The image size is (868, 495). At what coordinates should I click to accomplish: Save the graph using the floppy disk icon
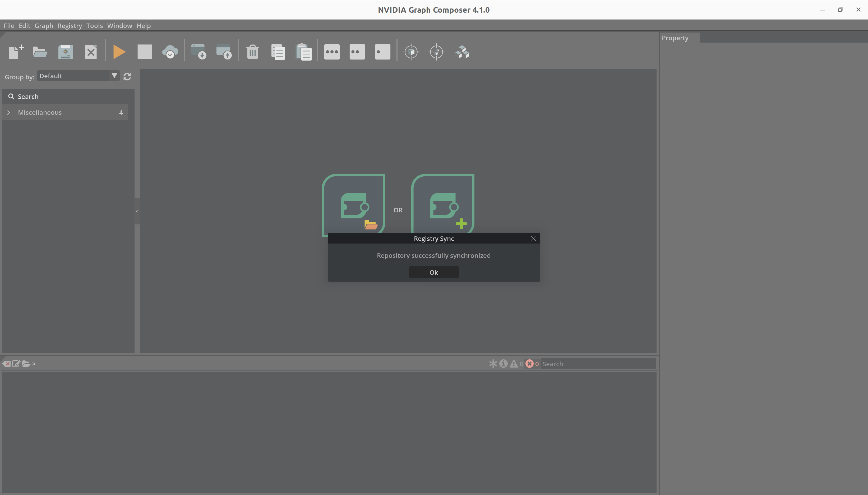[x=65, y=52]
